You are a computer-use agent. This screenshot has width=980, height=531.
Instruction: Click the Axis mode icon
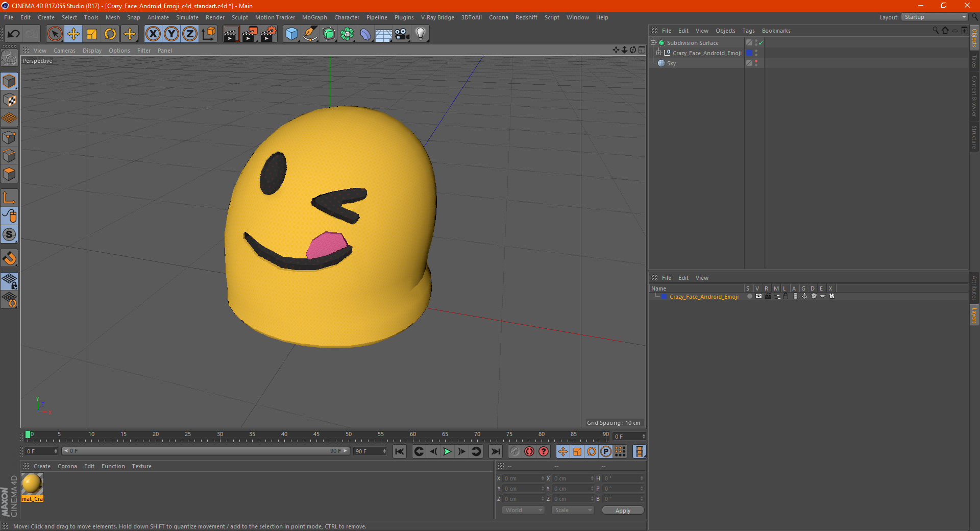9,198
